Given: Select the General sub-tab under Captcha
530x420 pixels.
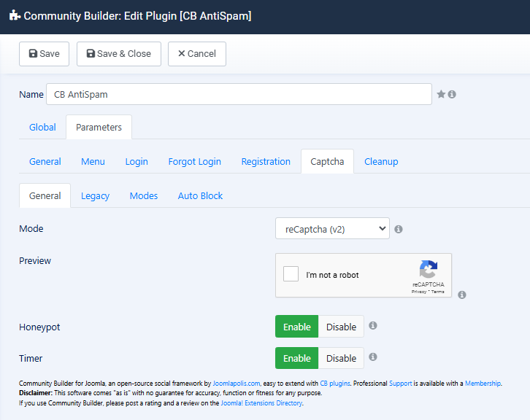Looking at the screenshot, I should tap(45, 196).
